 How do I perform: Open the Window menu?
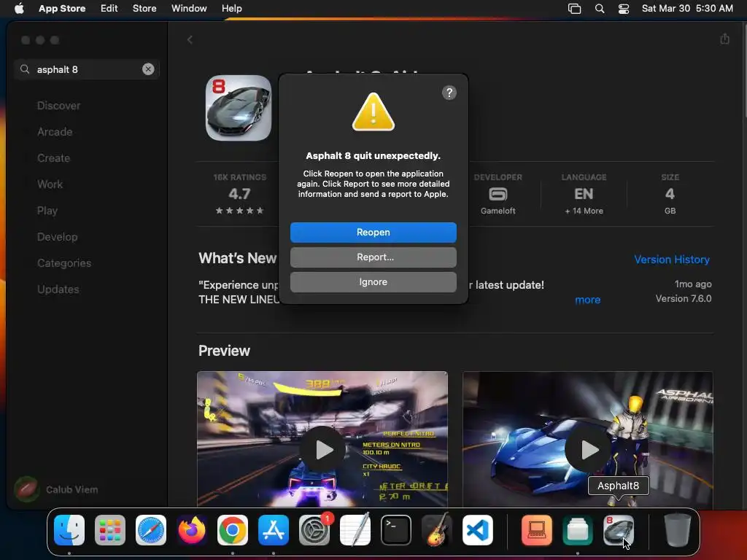(189, 8)
